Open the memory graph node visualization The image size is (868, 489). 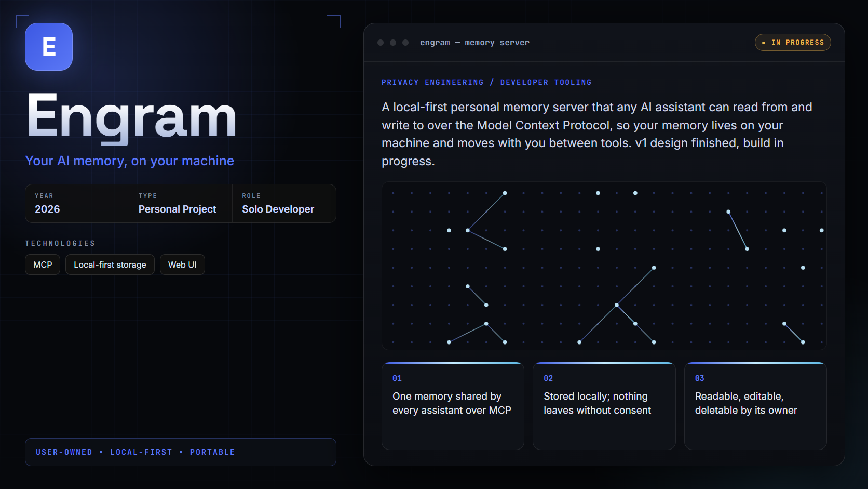coord(604,266)
